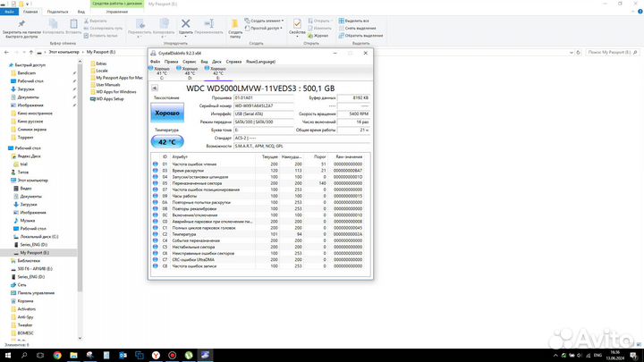Click the 42 °C temperature button
Image resolution: width=644 pixels, height=362 pixels.
point(167,141)
